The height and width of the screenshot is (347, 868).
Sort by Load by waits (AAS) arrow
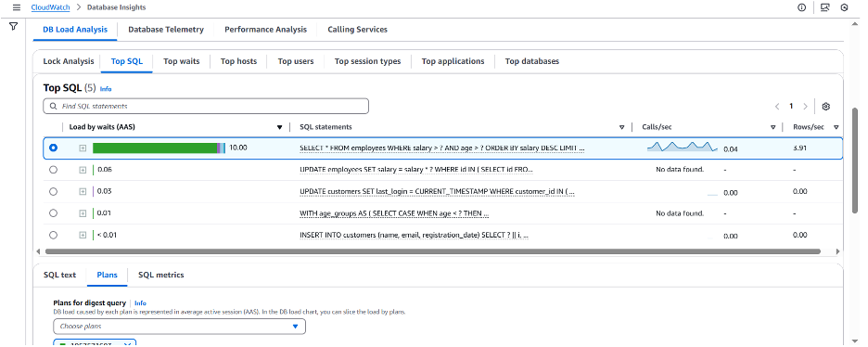click(279, 127)
